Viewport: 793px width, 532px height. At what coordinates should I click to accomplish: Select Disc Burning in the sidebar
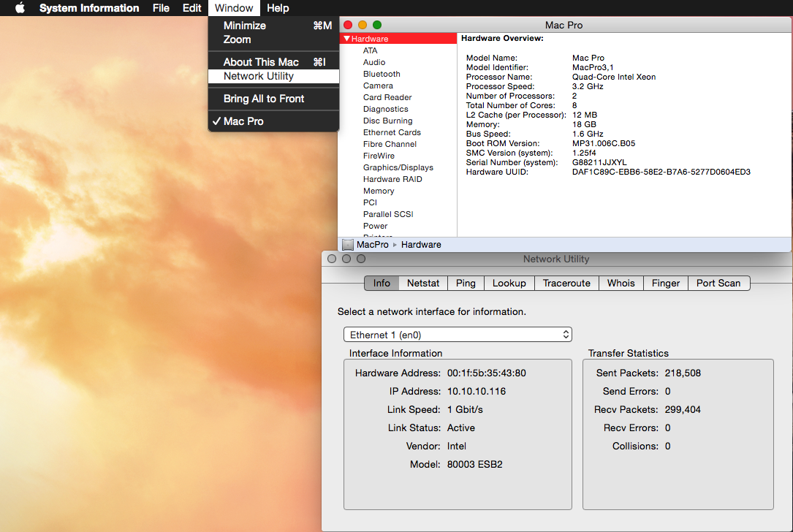(388, 121)
